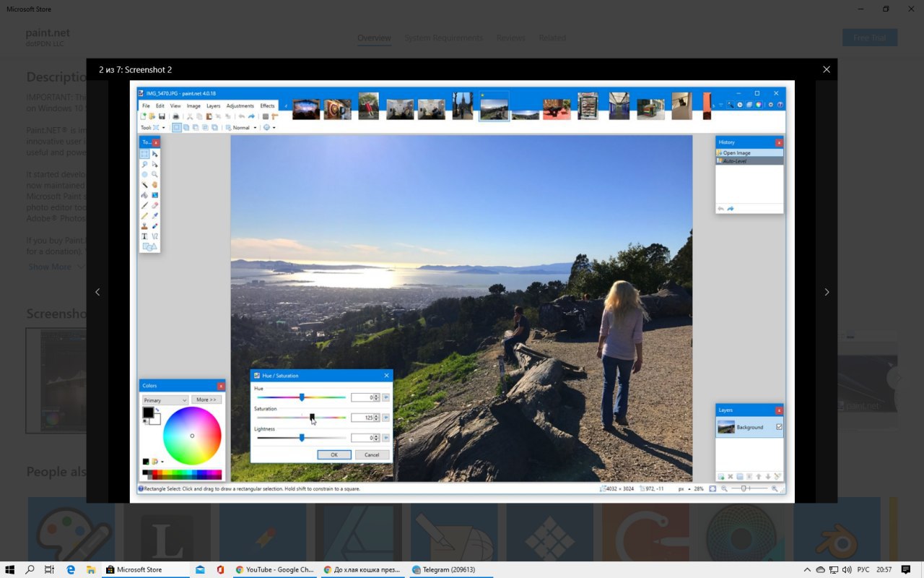Toggle the rulers icon

point(274,116)
